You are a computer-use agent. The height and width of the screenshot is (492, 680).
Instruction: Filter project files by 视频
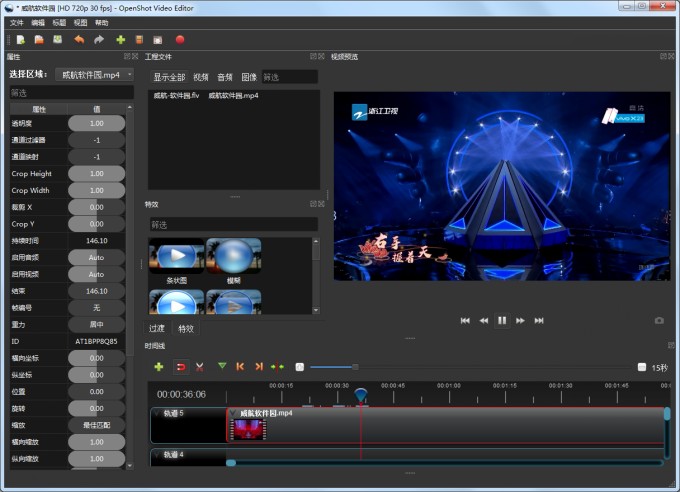click(x=201, y=77)
